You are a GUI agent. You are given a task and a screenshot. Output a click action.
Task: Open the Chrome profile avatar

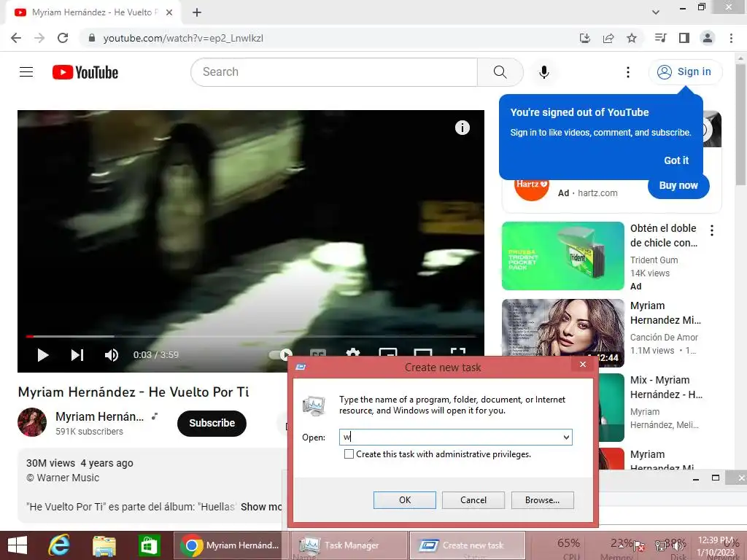click(708, 38)
